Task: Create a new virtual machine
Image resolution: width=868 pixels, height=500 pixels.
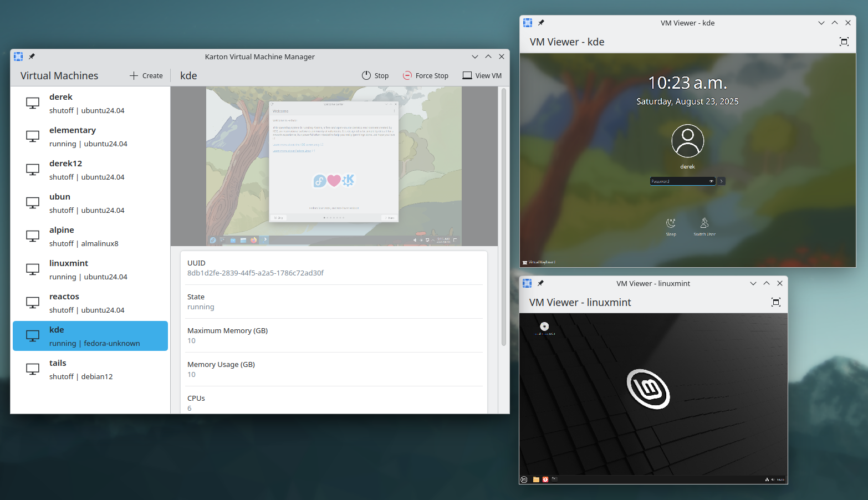Action: coord(145,75)
